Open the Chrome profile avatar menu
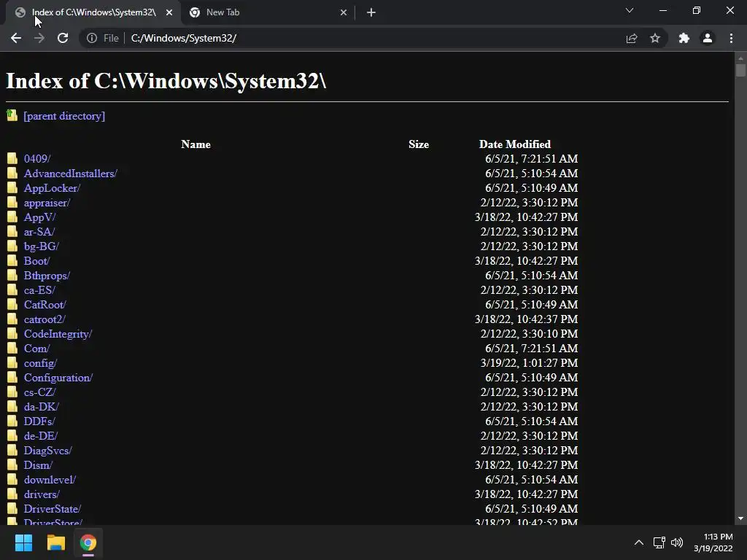 [708, 38]
